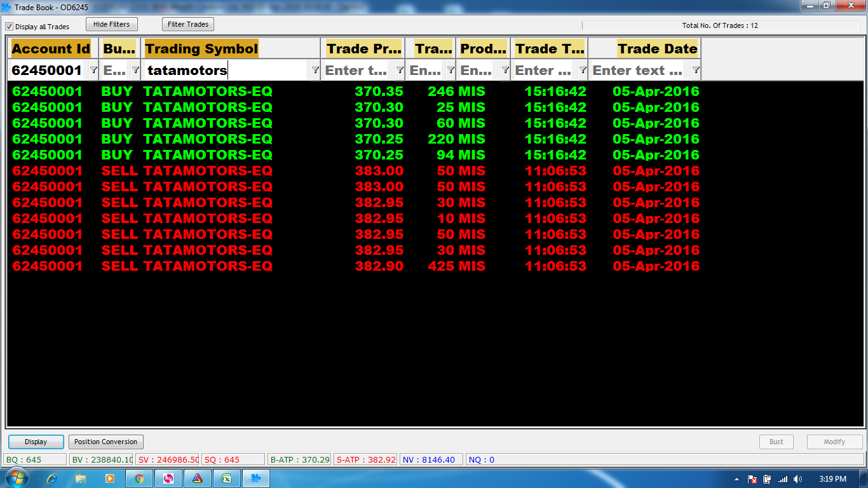Screen dimensions: 868x488
Task: Open the Buy/Sell column filter dropdown
Action: click(135, 71)
